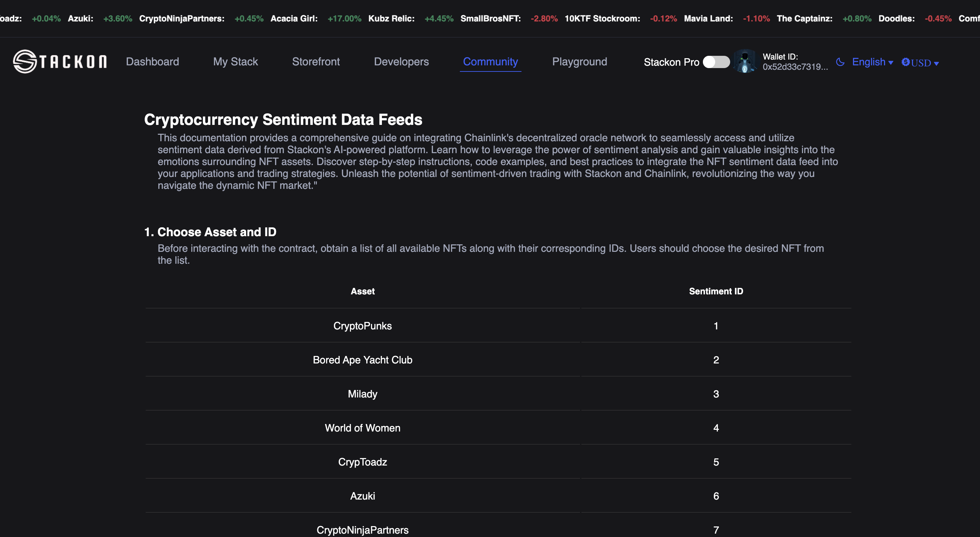Click Acacia Girl in the ticker
The height and width of the screenshot is (537, 980).
[x=294, y=19]
